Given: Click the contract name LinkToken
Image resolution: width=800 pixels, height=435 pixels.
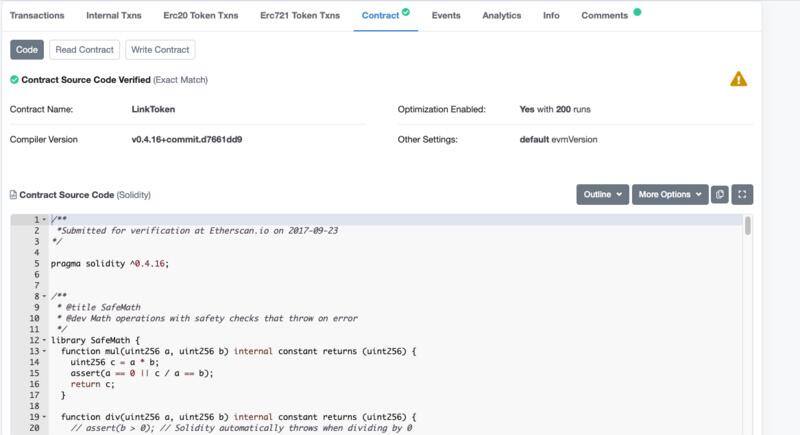Looking at the screenshot, I should (153, 109).
